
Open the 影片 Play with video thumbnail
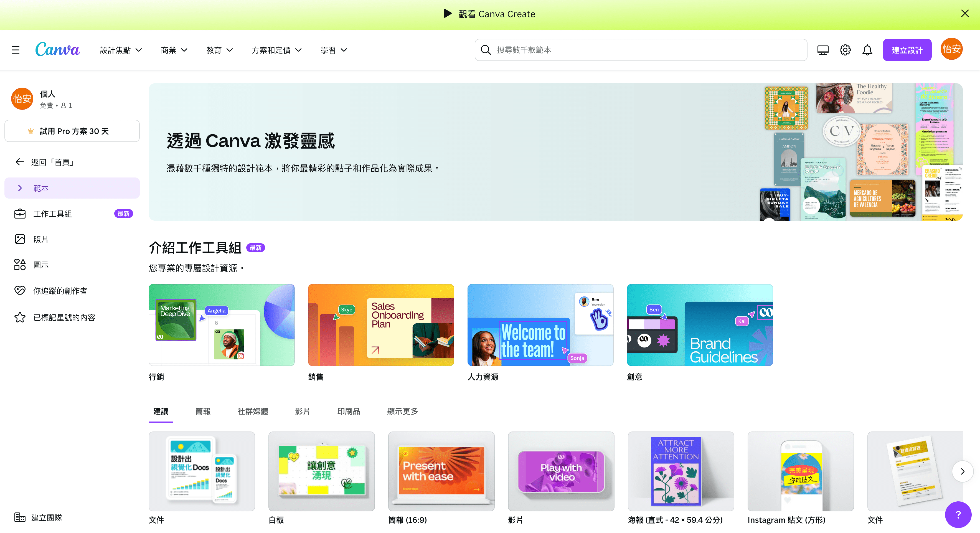pos(561,471)
